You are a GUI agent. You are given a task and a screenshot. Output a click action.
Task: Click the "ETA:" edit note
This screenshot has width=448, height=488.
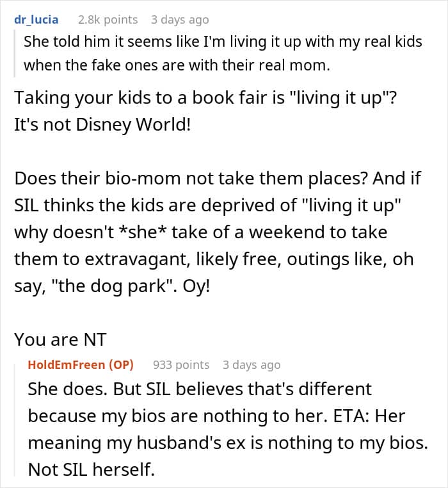coord(349,416)
